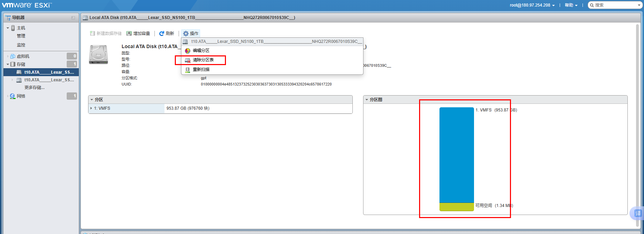644x234 pixels.
Task: Choose 清除分区表 to clear partition table
Action: [203, 60]
